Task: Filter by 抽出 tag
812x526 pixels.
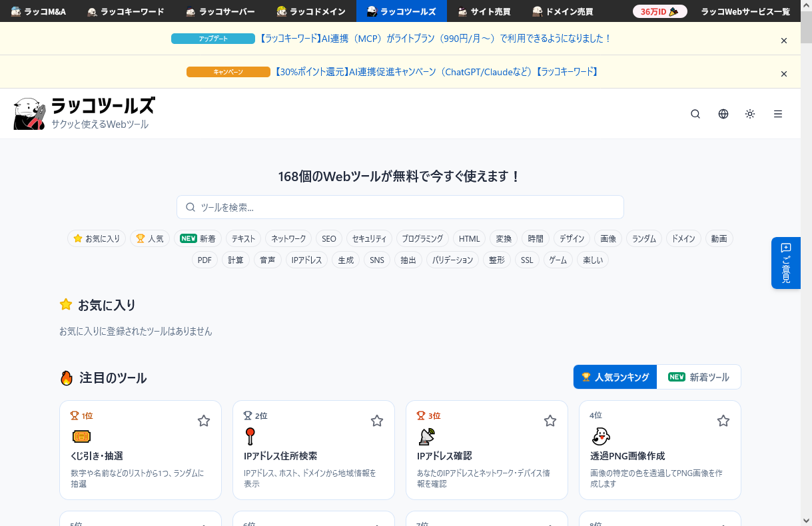Action: click(408, 260)
